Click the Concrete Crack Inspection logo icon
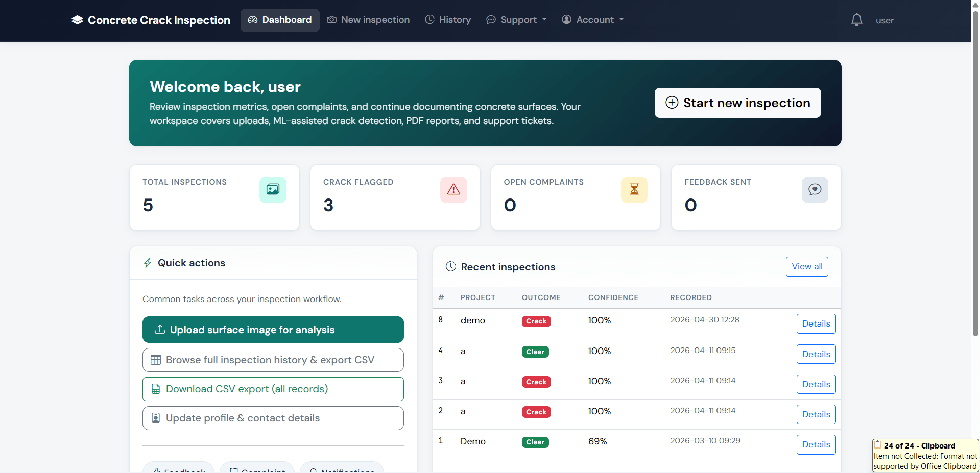980x473 pixels. (x=77, y=20)
